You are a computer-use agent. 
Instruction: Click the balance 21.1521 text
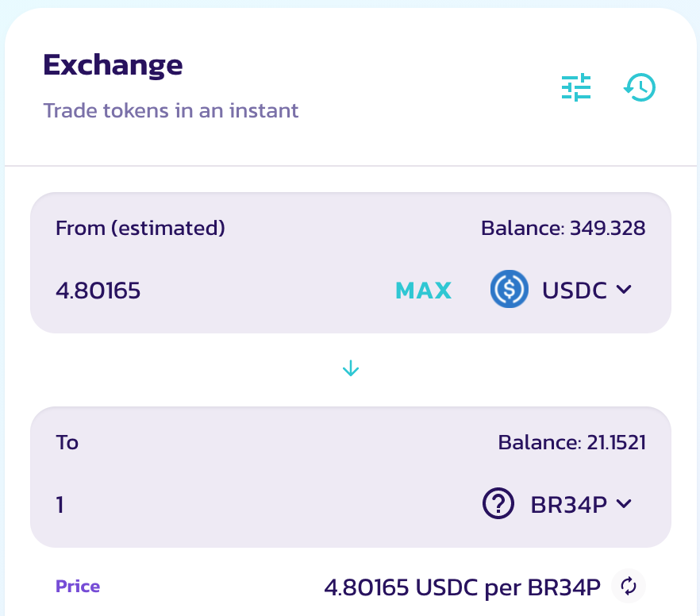[x=571, y=442]
